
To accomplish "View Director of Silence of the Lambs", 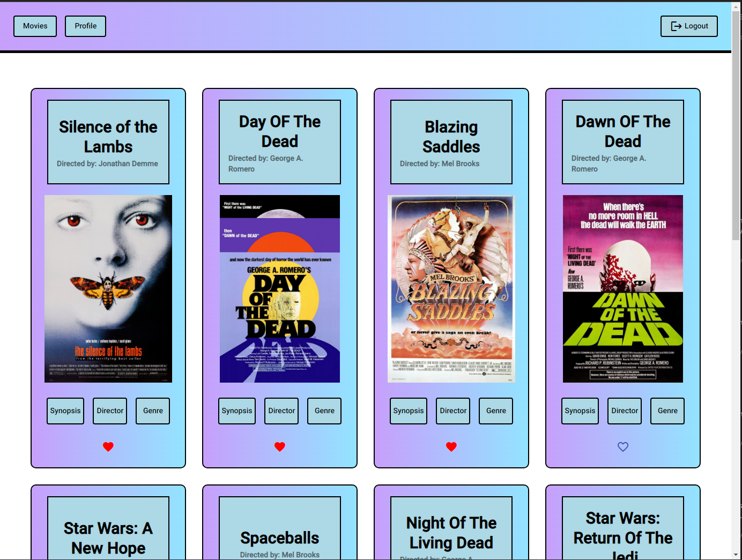I will pyautogui.click(x=110, y=411).
